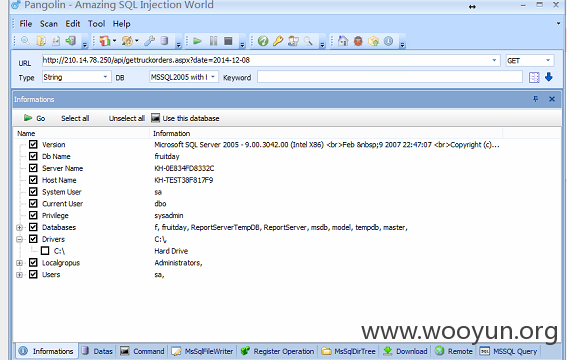
Task: Open the gift box icon dropdown arrow
Action: [114, 40]
